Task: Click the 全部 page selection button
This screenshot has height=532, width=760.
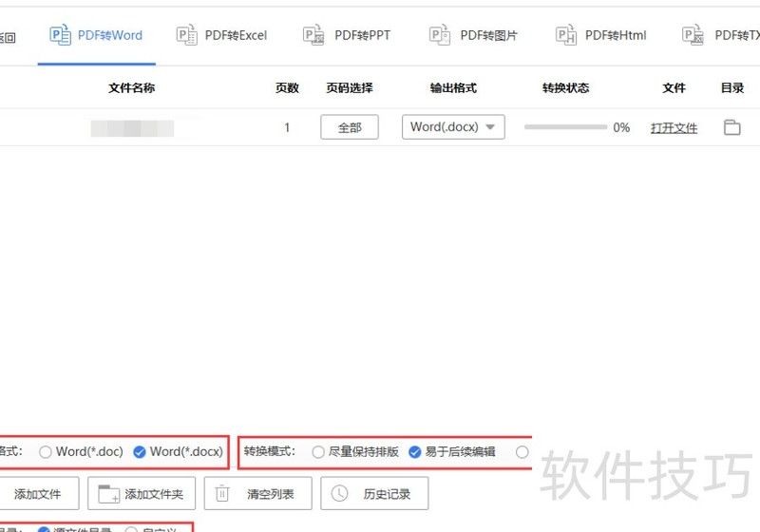Action: coord(350,127)
